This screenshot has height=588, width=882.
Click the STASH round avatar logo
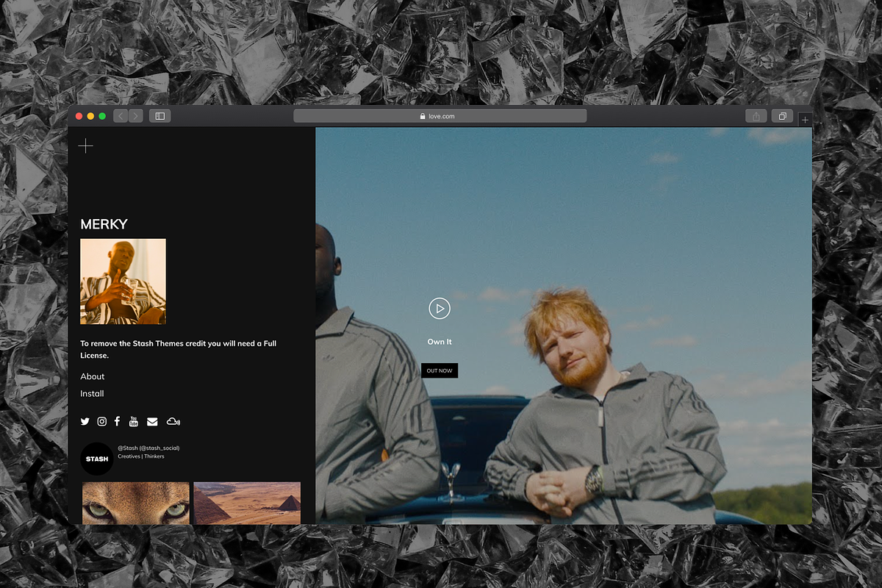click(97, 459)
